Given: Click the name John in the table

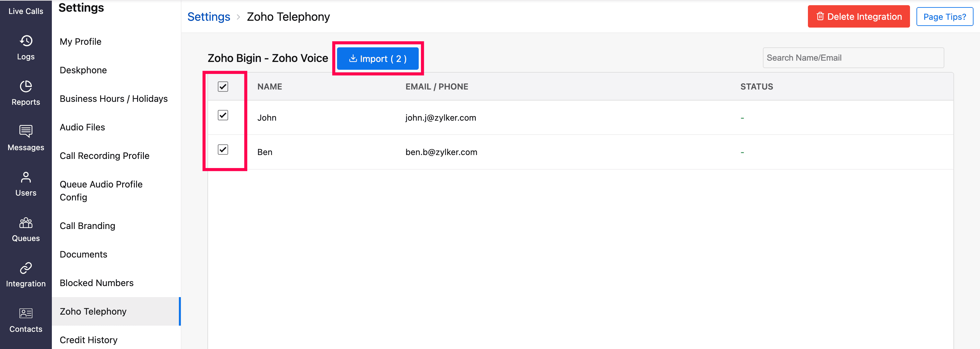Looking at the screenshot, I should pos(267,118).
